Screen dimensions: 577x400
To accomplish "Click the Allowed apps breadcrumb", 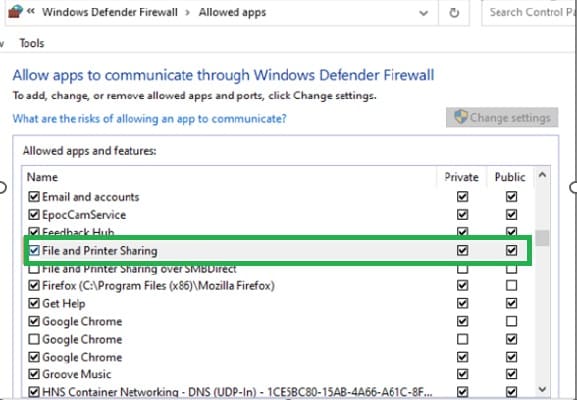I will coord(232,12).
